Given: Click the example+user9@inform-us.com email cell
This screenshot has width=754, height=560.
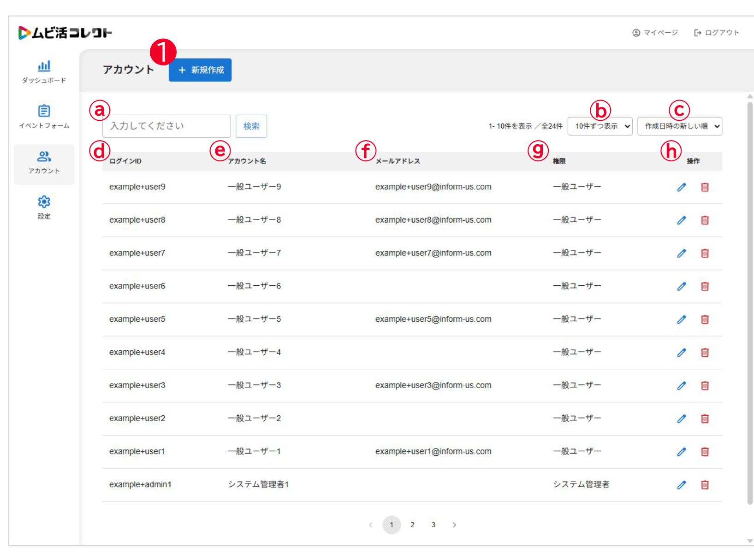Looking at the screenshot, I should (x=433, y=187).
